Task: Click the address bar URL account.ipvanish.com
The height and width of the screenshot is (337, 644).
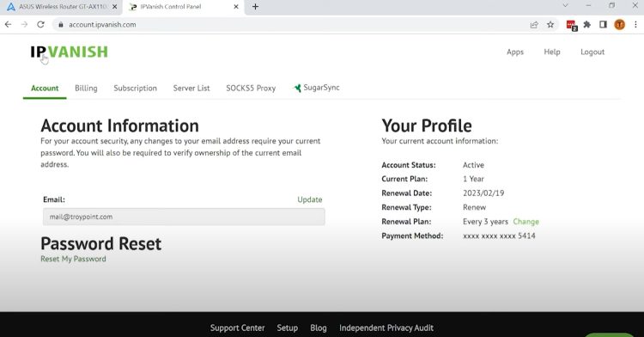Action: [102, 25]
